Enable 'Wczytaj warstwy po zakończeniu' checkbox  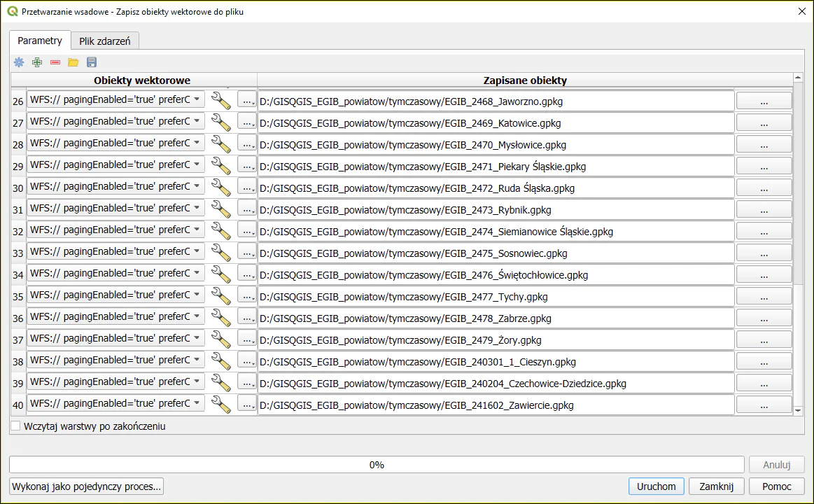tap(16, 426)
